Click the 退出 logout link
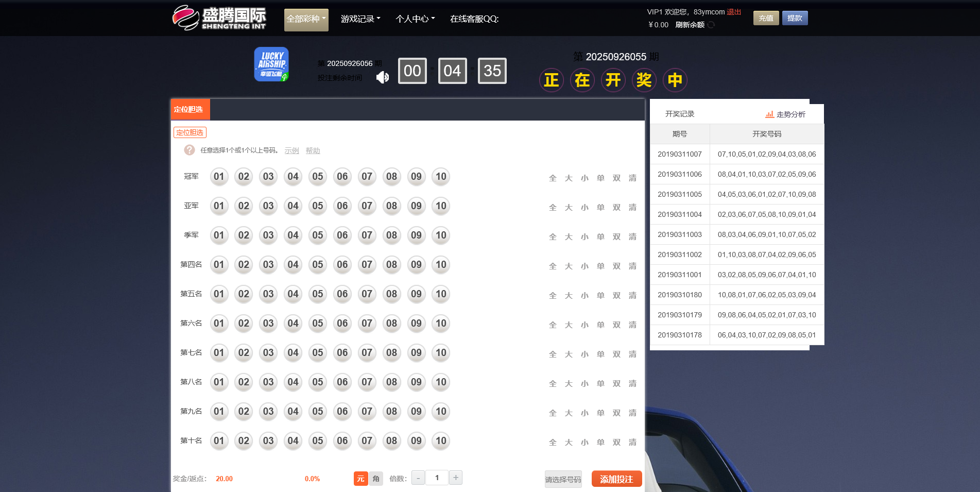This screenshot has width=980, height=492. point(734,12)
